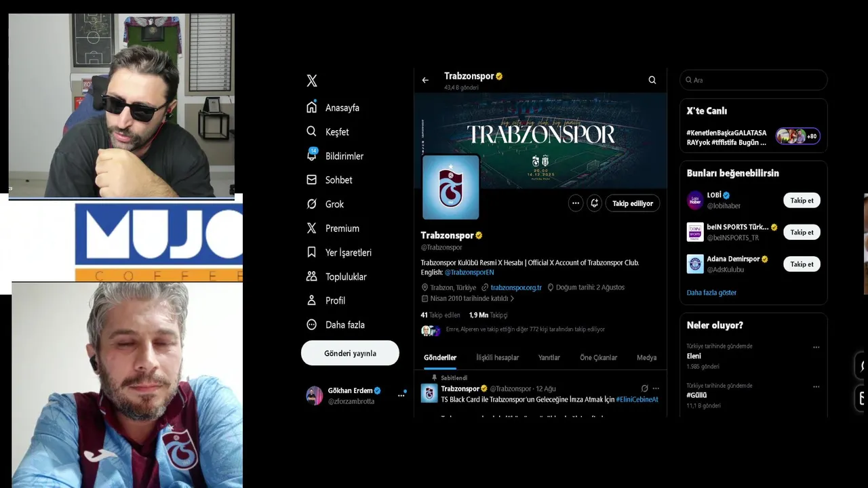Open @lobihaber handle text
The image size is (868, 488).
724,206
